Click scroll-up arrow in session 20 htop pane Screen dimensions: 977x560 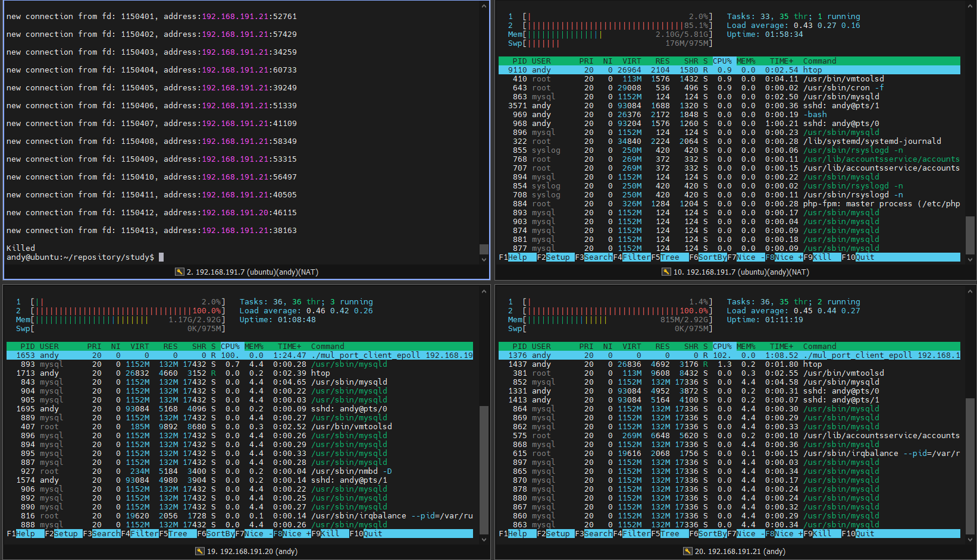970,292
